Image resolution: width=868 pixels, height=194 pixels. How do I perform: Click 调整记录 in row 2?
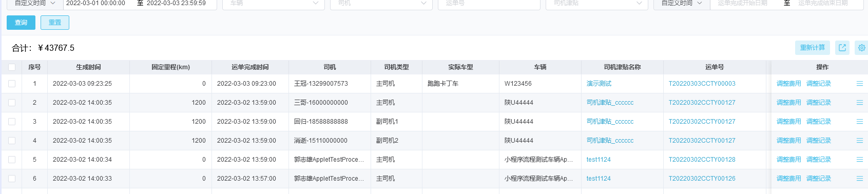(818, 103)
